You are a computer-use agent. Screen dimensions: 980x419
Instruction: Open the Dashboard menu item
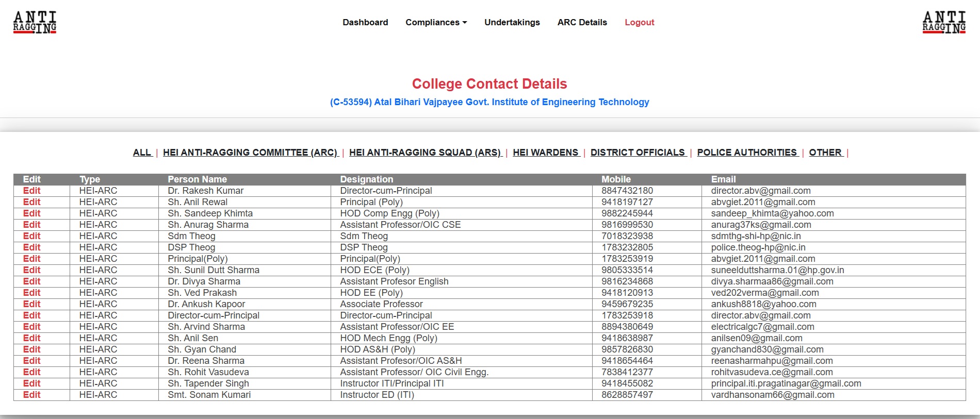(365, 22)
